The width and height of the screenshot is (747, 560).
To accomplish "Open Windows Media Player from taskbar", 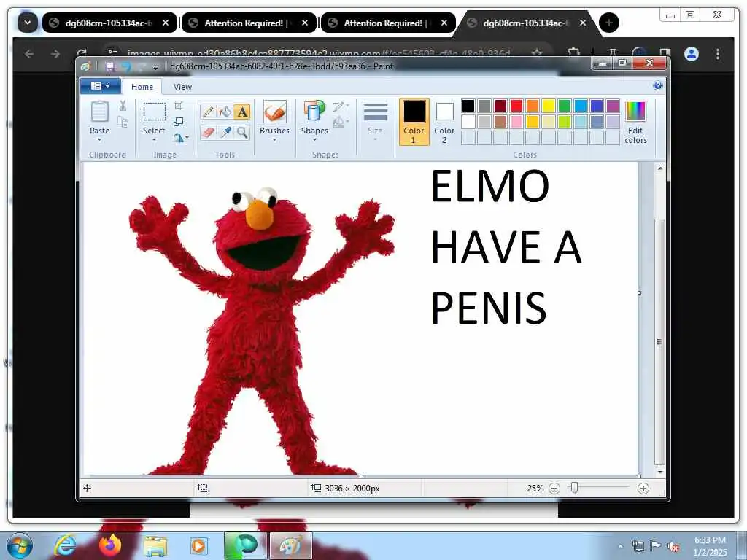I will [x=198, y=545].
